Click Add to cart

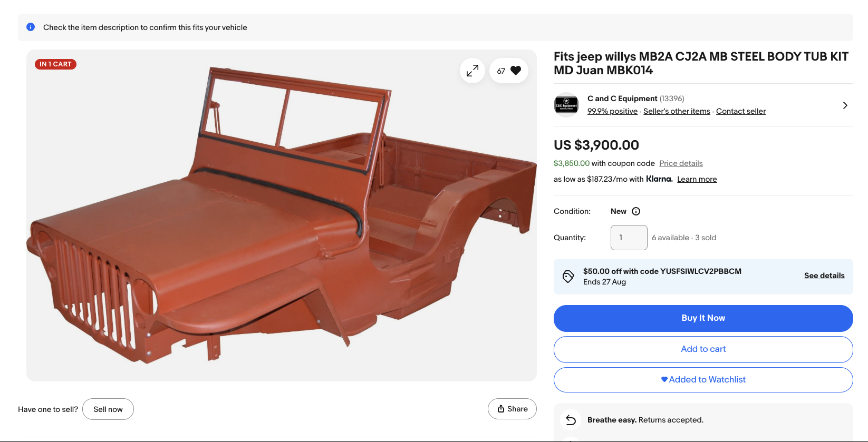click(x=703, y=349)
